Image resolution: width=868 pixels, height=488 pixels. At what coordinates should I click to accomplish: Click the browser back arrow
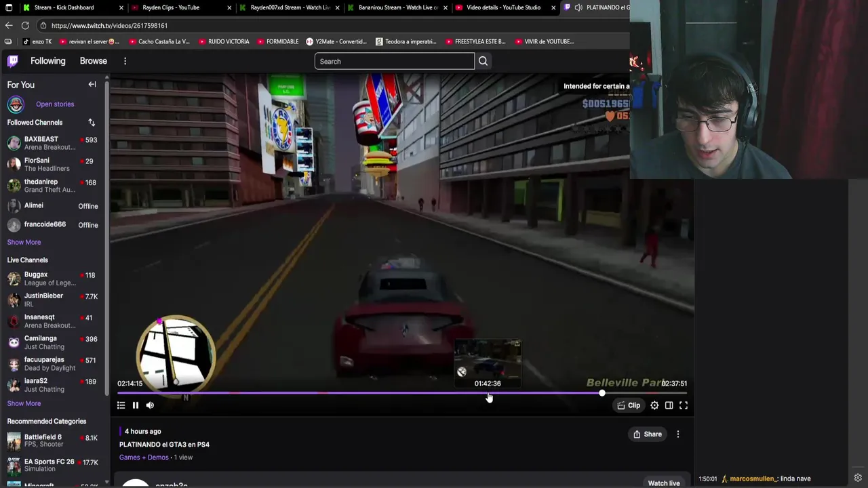pyautogui.click(x=9, y=25)
